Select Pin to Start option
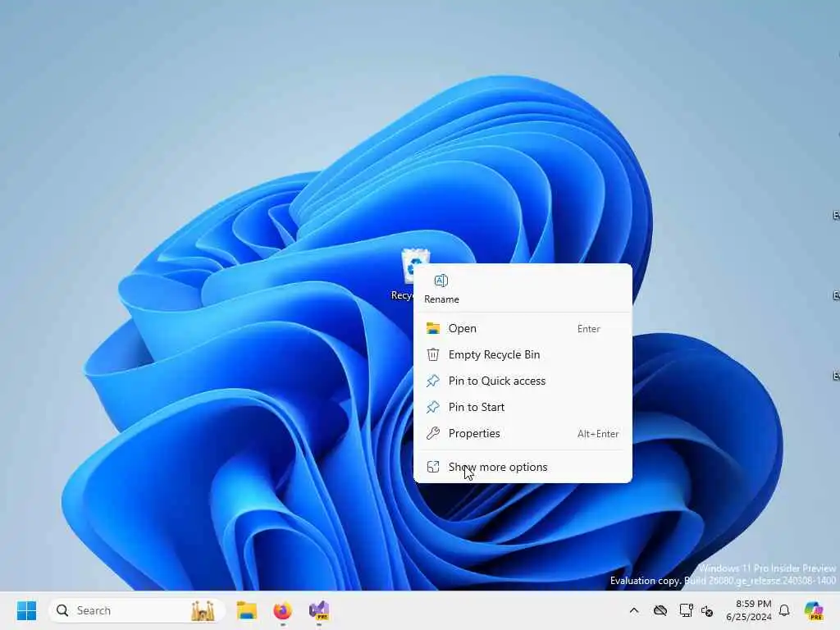840x630 pixels. (523, 407)
